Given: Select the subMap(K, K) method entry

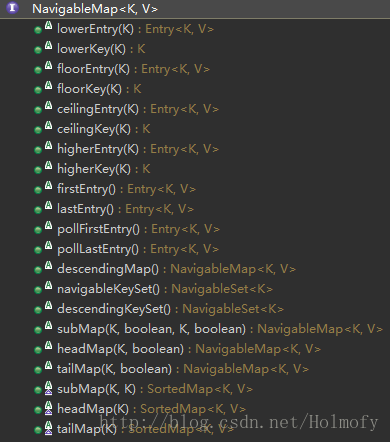Looking at the screenshot, I should coord(155,389).
